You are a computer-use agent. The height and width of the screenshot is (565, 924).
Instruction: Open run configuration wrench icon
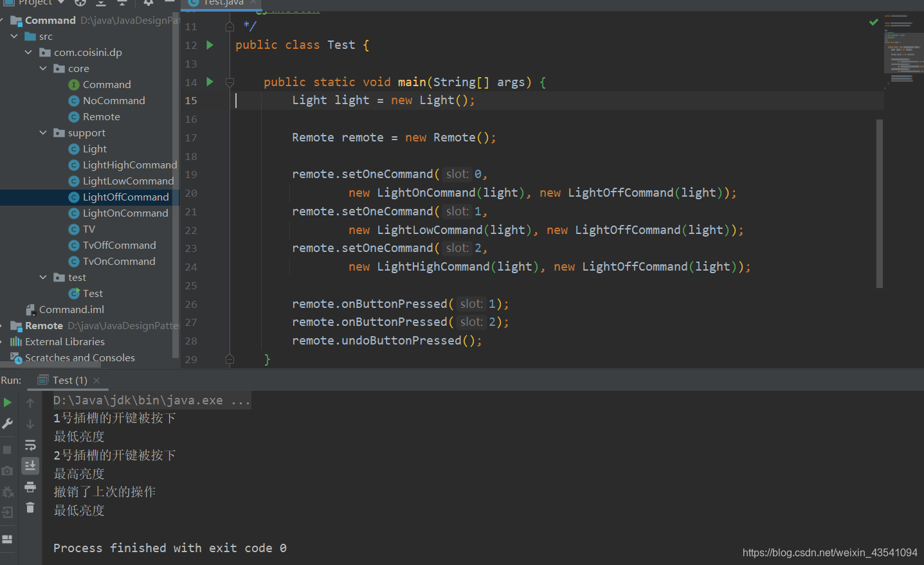[x=8, y=424]
